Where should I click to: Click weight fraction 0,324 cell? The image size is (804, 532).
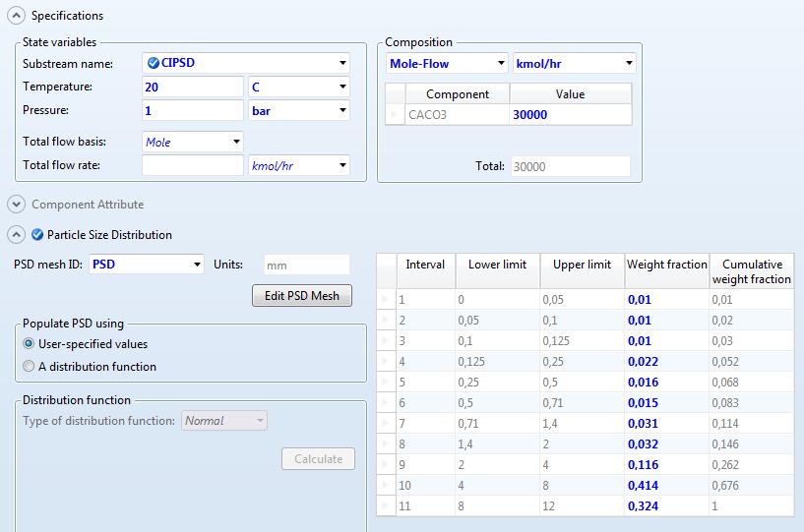click(x=666, y=505)
